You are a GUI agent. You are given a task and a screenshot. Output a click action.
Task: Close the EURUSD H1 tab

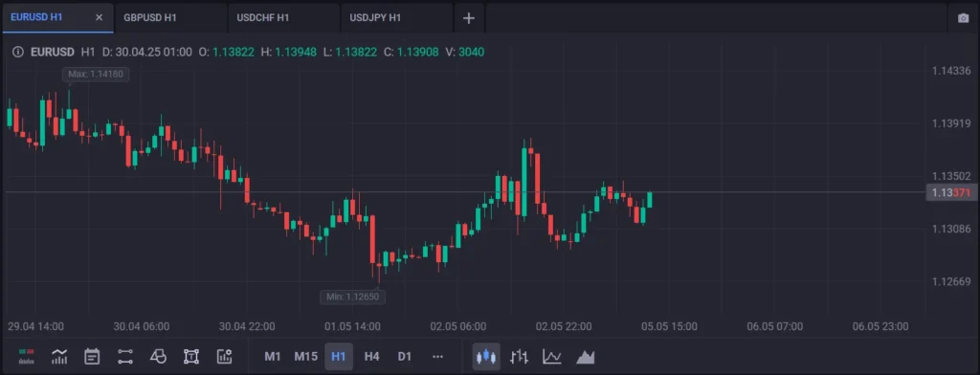coord(99,17)
